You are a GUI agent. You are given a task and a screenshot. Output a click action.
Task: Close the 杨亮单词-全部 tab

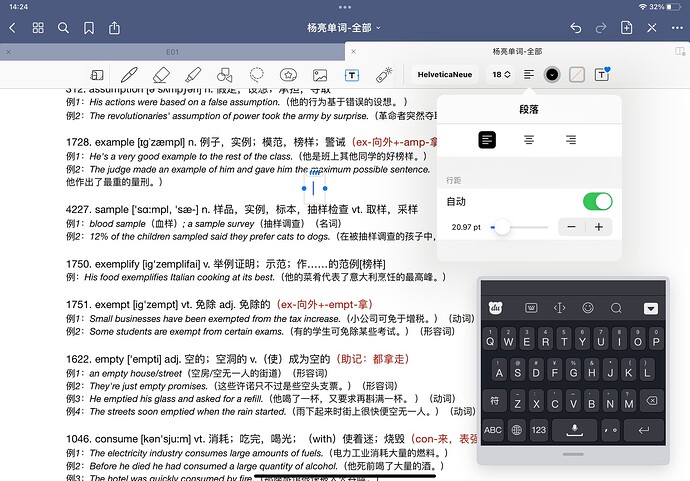pyautogui.click(x=353, y=51)
